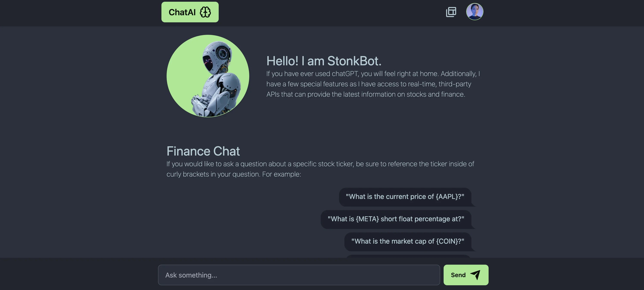This screenshot has height=290, width=644.
Task: Open the user profile avatar picture
Action: [475, 11]
